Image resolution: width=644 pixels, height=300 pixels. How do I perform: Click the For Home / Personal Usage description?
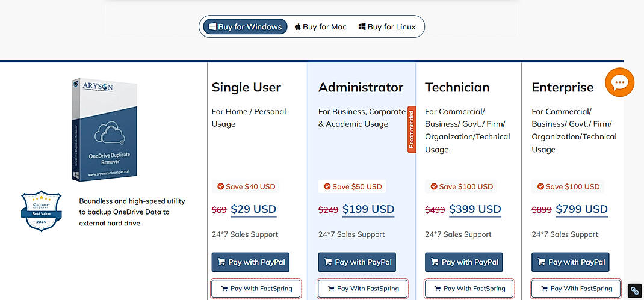(x=249, y=118)
